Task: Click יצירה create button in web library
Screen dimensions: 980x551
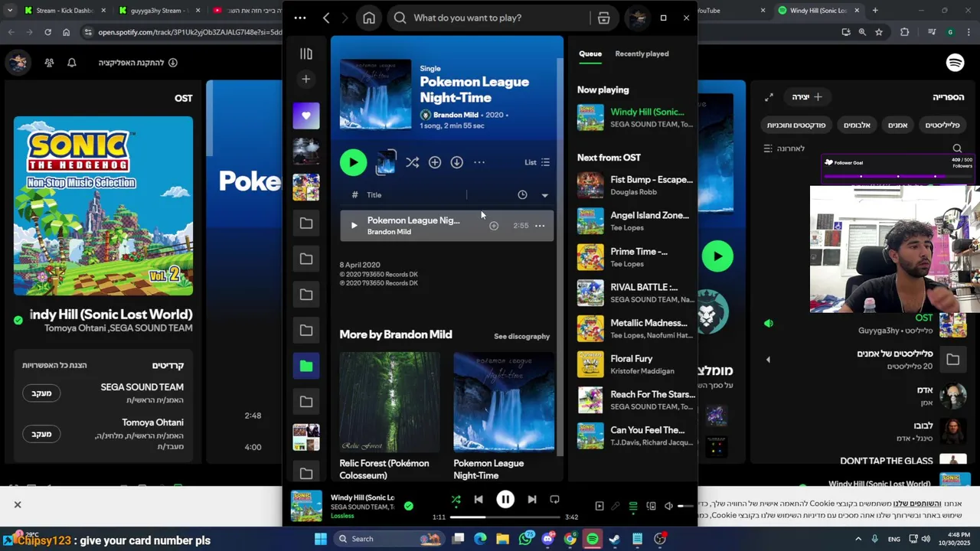Action: tap(807, 97)
